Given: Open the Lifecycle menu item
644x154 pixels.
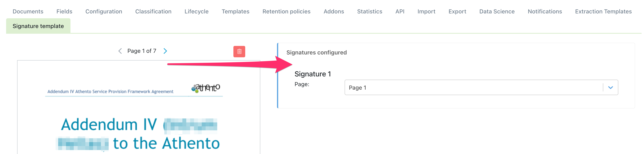Looking at the screenshot, I should [x=197, y=11].
